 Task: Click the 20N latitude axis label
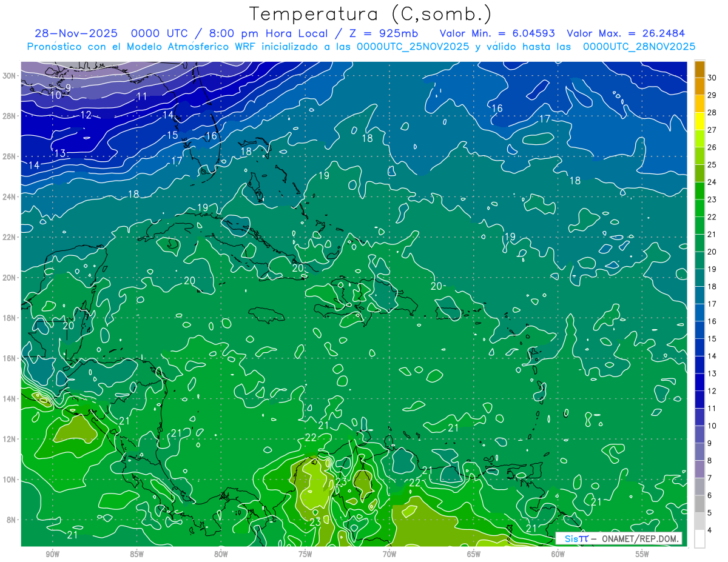point(10,278)
